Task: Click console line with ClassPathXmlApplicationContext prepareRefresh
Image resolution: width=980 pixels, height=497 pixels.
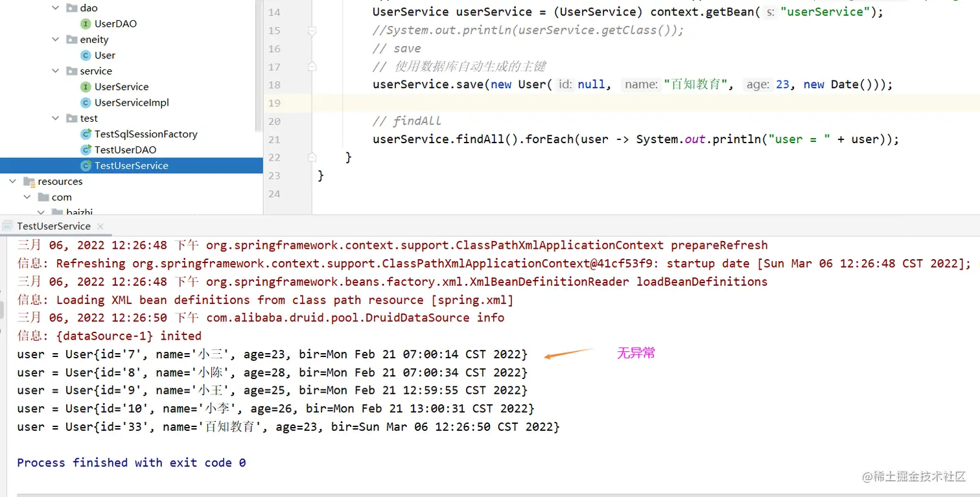Action: point(392,246)
